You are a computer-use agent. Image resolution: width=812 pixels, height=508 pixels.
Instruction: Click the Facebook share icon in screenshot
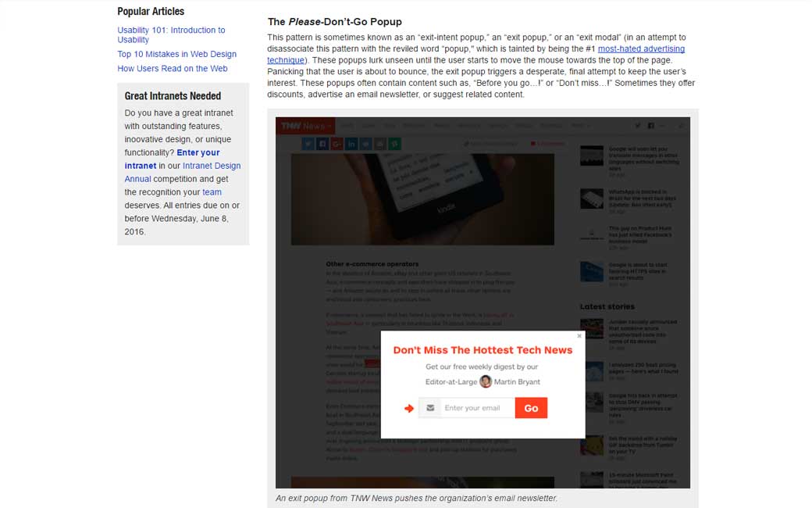click(322, 144)
